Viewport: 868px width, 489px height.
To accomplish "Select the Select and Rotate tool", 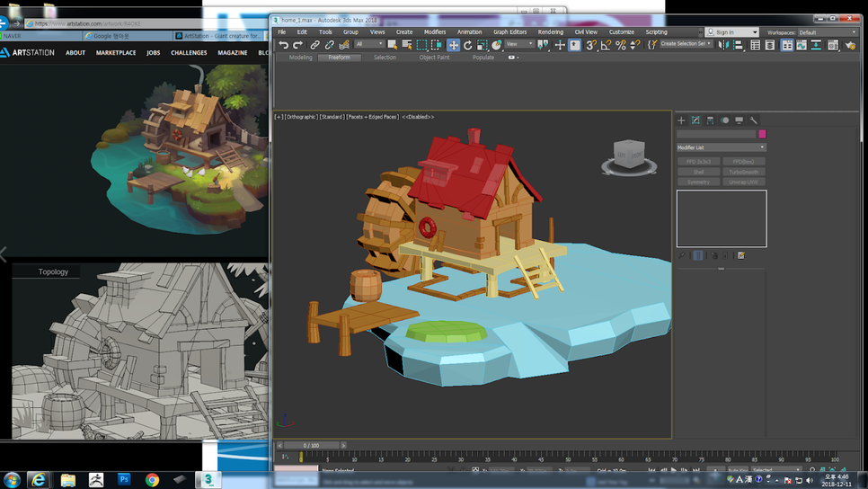I will pyautogui.click(x=467, y=45).
